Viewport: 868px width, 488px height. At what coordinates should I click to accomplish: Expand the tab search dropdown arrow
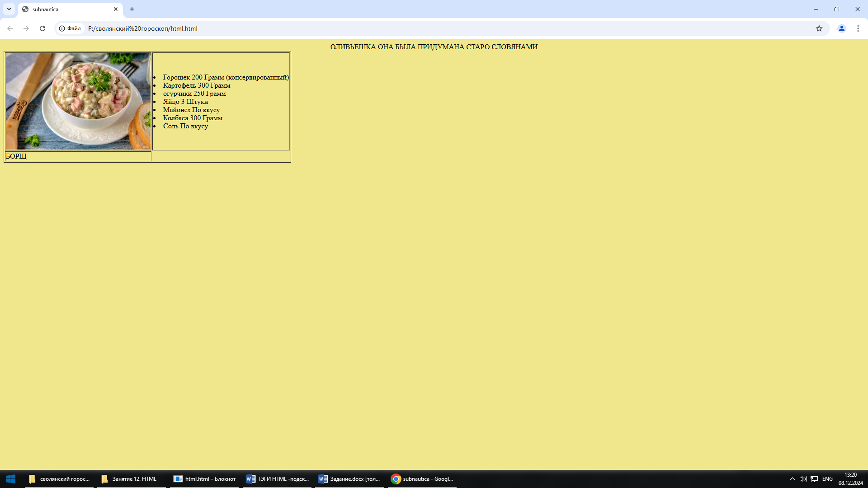click(x=9, y=9)
